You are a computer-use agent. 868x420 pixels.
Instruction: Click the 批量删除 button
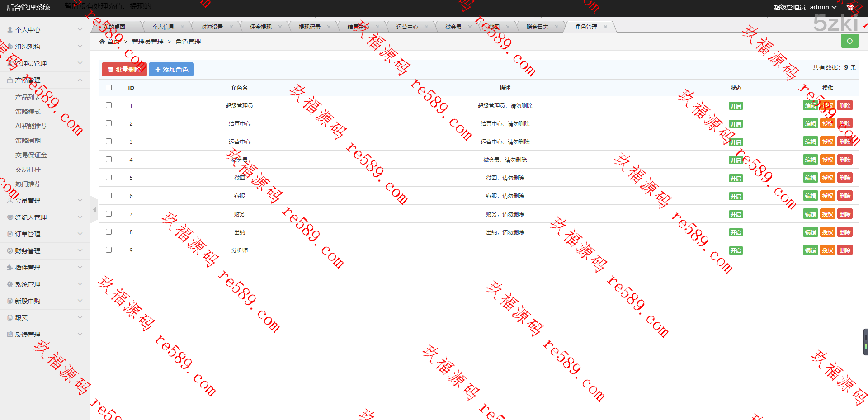pyautogui.click(x=124, y=70)
